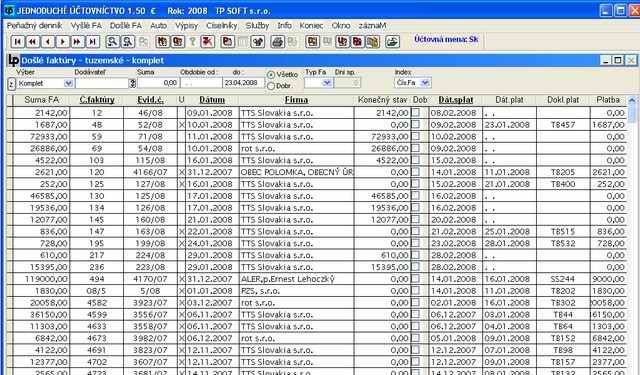Screen dimensions: 640x375
Task: Go to next record with single right arrow
Action: pos(63,42)
